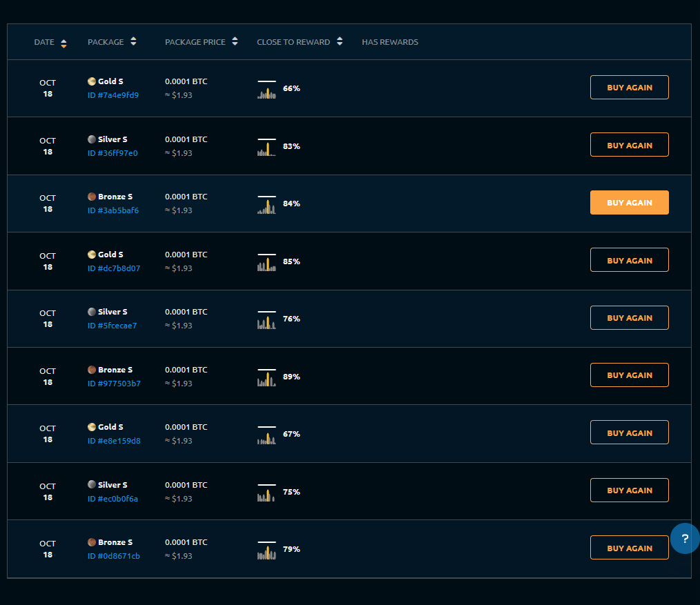Open package link ID #5fcecae7
Screen dimensions: 700x605
(x=112, y=325)
